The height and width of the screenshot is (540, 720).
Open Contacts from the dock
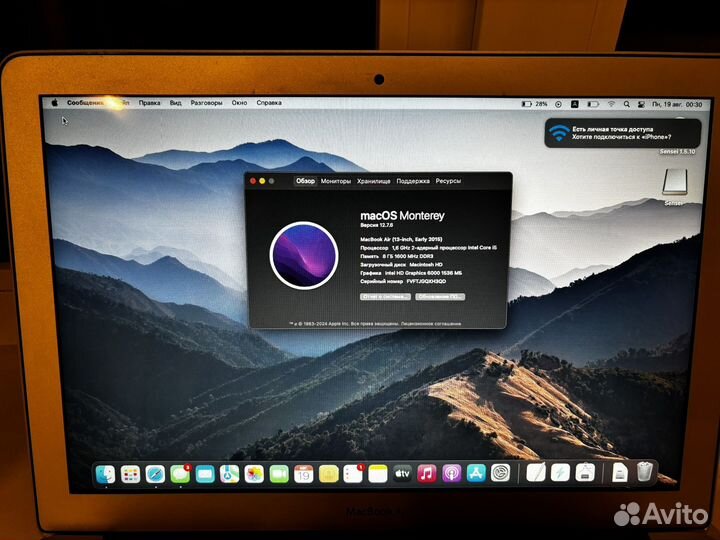328,474
